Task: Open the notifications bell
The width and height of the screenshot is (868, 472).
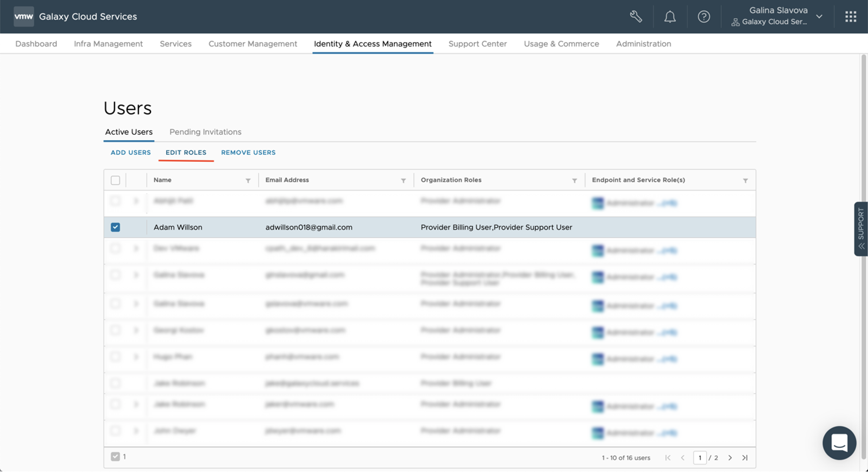Action: (670, 17)
